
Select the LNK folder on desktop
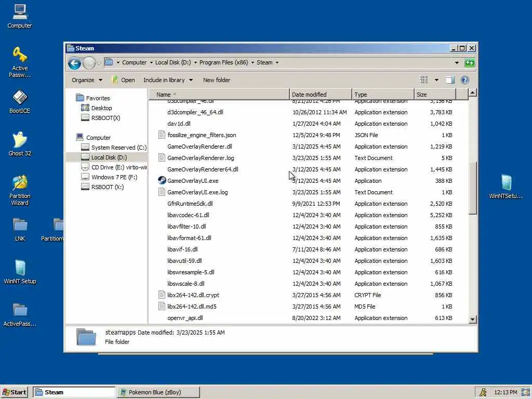click(x=20, y=229)
